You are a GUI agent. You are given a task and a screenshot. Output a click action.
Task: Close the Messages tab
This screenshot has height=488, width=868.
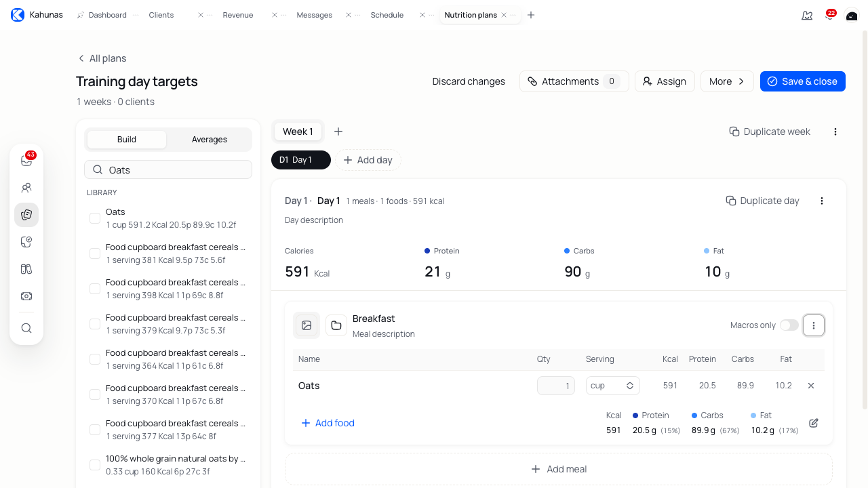pyautogui.click(x=349, y=15)
